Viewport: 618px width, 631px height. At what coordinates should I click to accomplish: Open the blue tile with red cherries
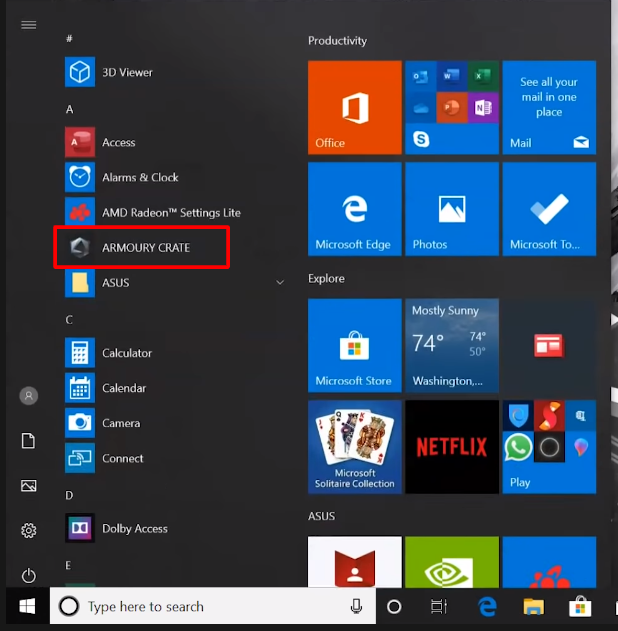pyautogui.click(x=549, y=562)
